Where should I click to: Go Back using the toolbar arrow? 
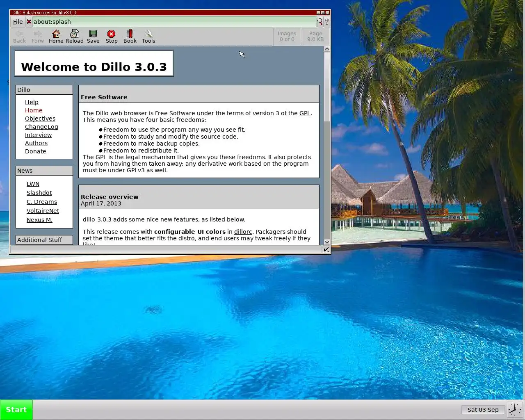(19, 37)
